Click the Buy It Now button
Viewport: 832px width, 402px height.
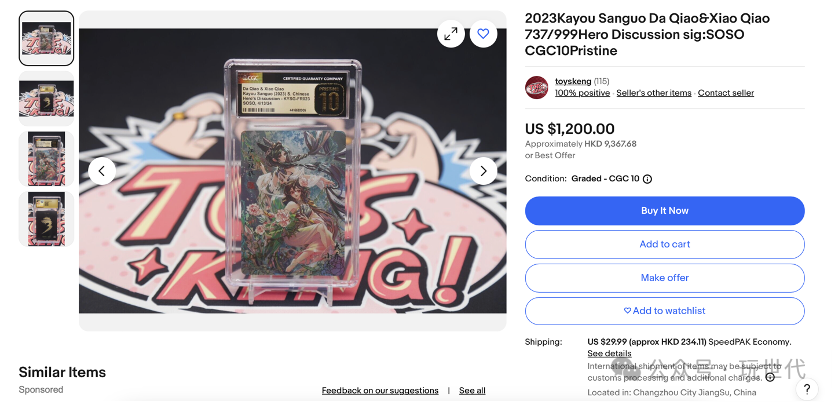point(664,211)
